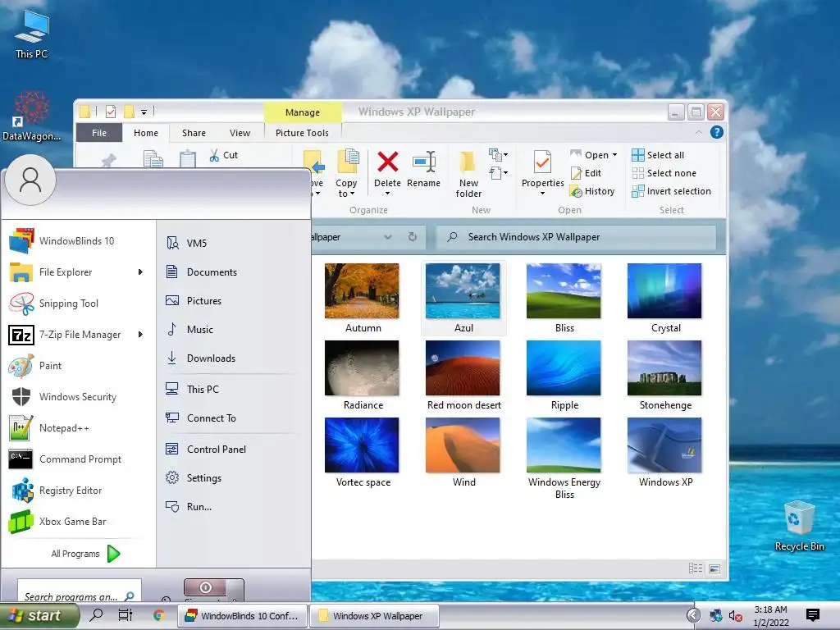Switch to the Share ribbon tab
Viewport: 840px width, 630px height.
[194, 133]
